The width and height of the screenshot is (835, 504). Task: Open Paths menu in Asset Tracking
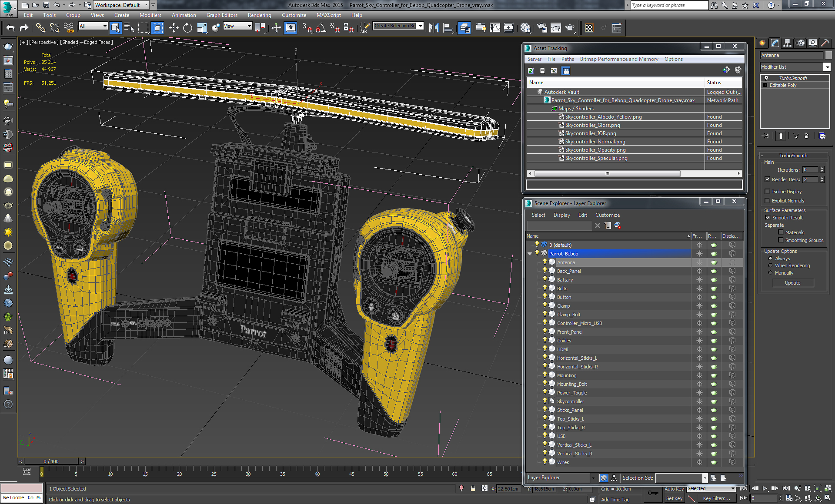pyautogui.click(x=568, y=59)
